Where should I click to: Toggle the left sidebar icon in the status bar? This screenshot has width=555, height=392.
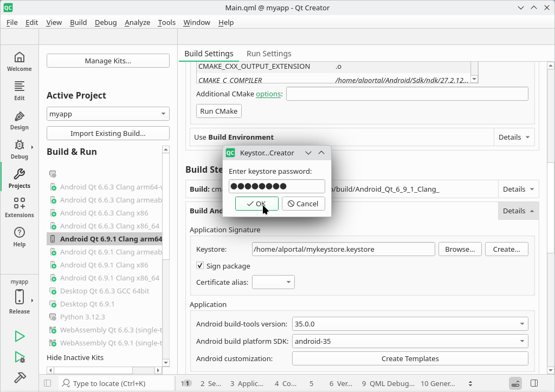pyautogui.click(x=48, y=383)
